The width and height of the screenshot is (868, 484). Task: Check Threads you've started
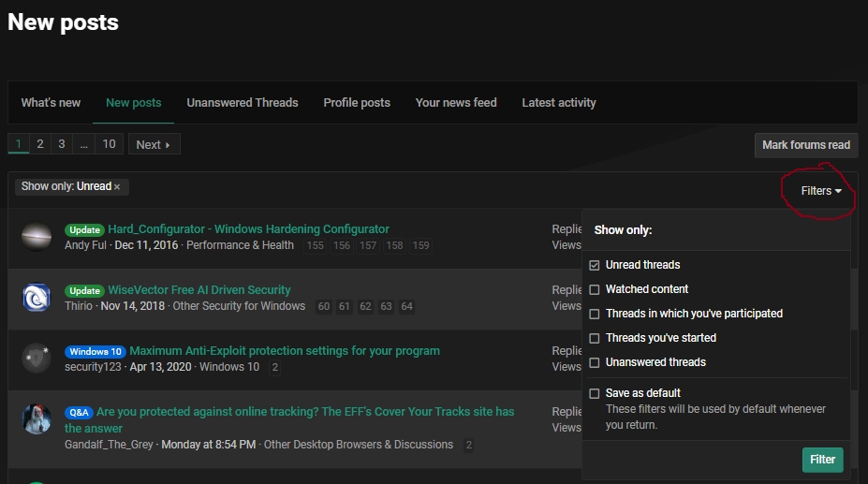tap(595, 338)
